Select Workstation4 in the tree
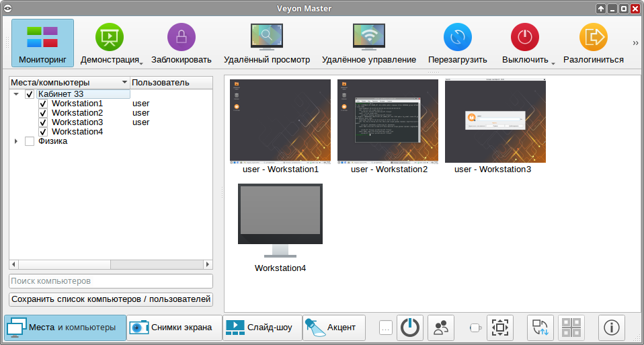644x345 pixels. pyautogui.click(x=77, y=132)
